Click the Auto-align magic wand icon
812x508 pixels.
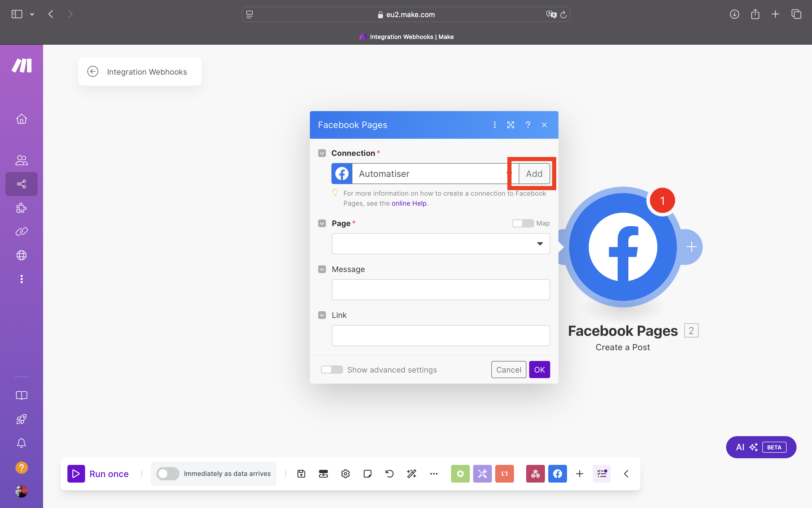coord(412,474)
